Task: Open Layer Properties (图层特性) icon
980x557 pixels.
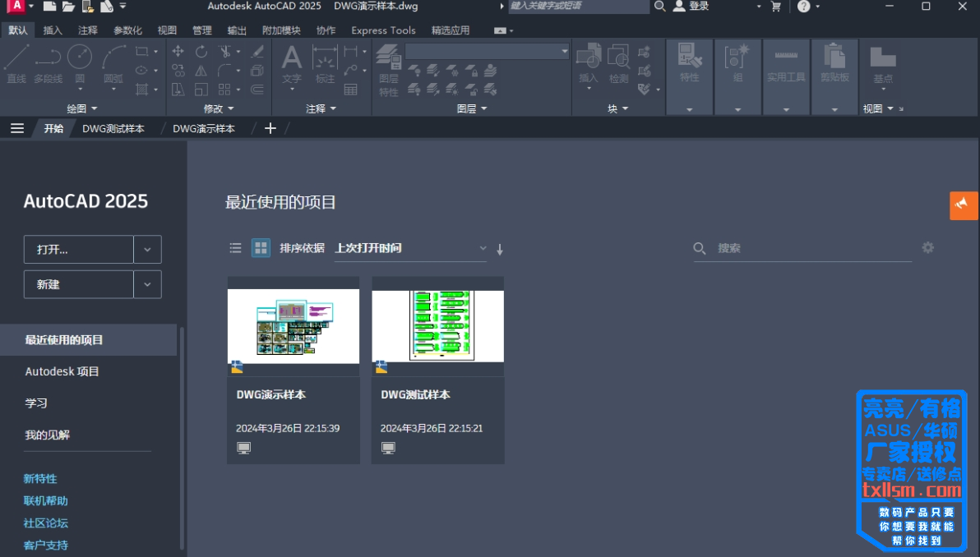Action: coord(388,58)
